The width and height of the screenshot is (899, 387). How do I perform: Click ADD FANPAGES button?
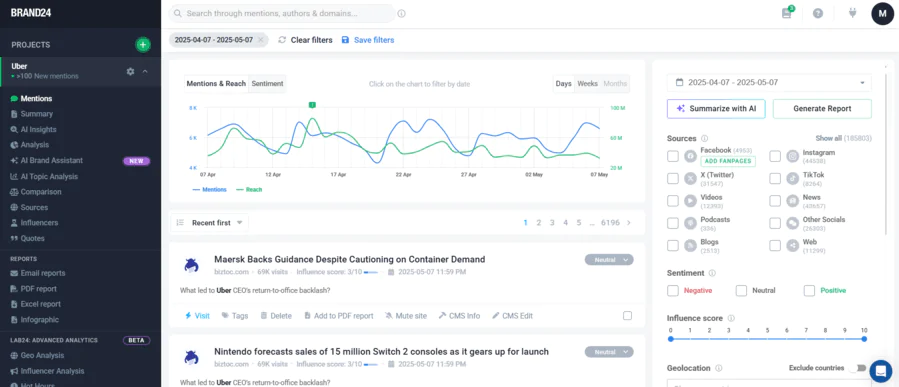(728, 161)
